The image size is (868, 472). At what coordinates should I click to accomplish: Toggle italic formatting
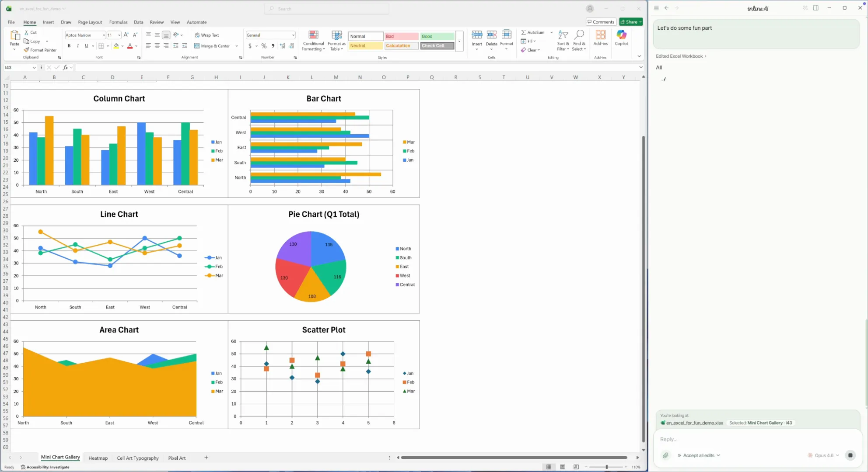click(x=77, y=46)
